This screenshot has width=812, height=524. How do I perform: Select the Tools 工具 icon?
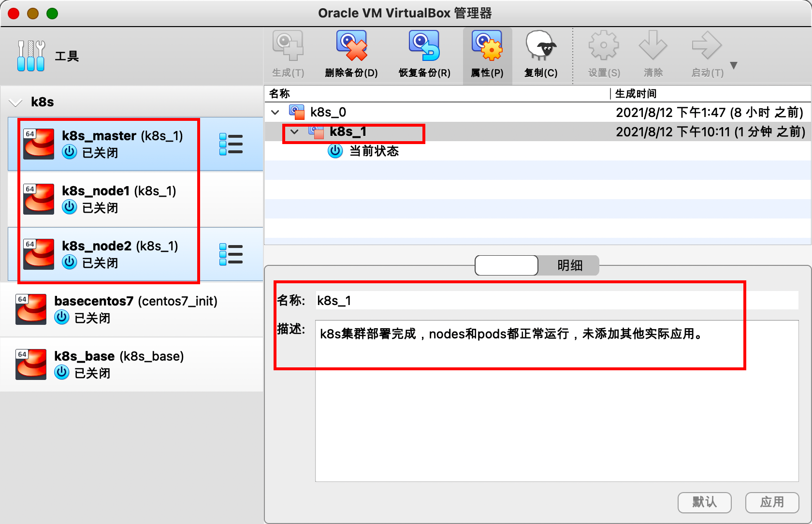(x=31, y=56)
